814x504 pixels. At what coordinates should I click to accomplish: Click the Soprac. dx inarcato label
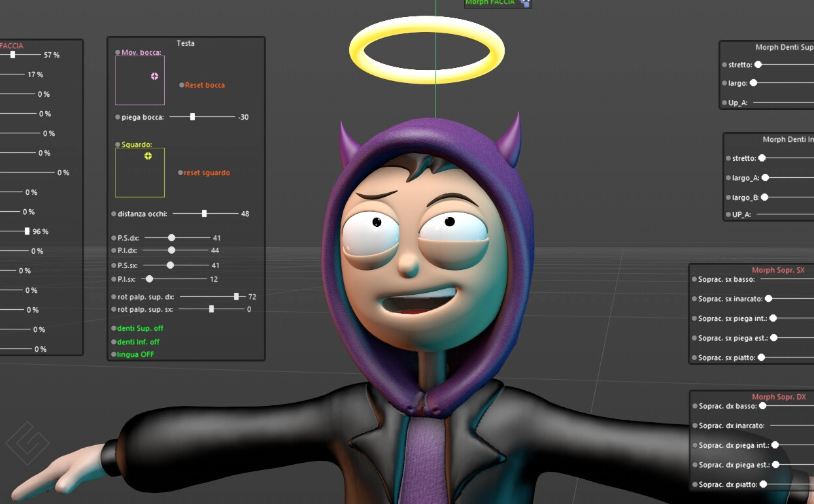[732, 426]
